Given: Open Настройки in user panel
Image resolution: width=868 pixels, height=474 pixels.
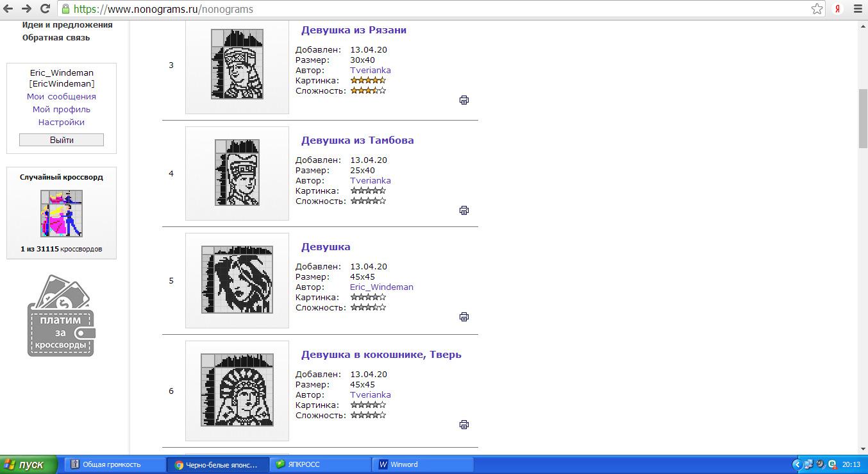Looking at the screenshot, I should pos(62,122).
